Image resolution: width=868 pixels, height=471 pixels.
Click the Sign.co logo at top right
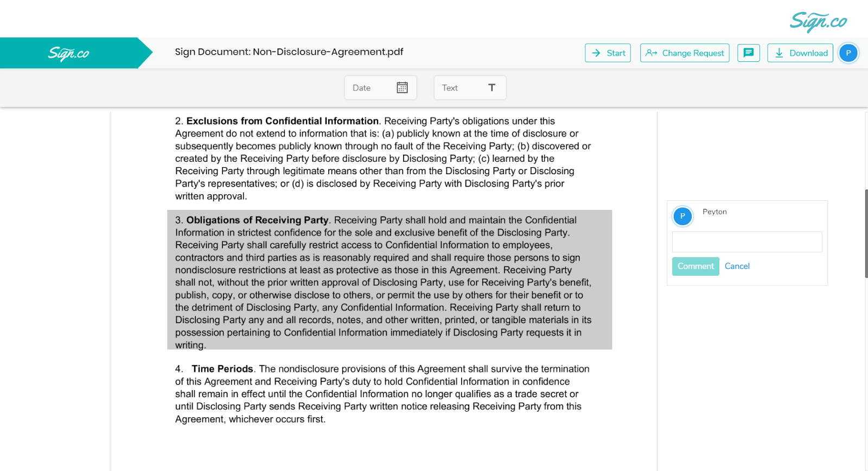pyautogui.click(x=818, y=22)
